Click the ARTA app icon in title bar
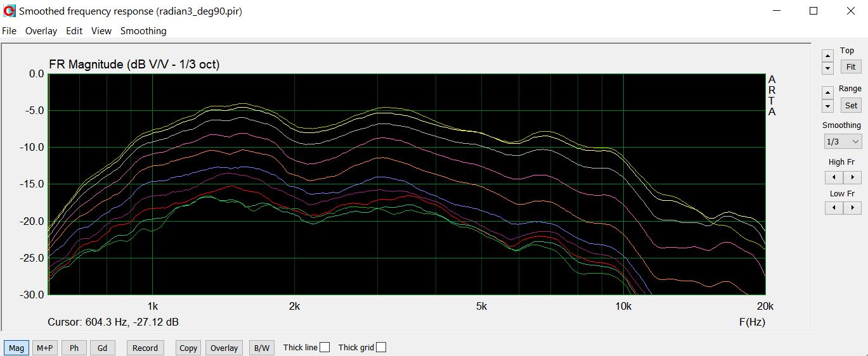Screen dimensions: 868x356 [x=10, y=11]
